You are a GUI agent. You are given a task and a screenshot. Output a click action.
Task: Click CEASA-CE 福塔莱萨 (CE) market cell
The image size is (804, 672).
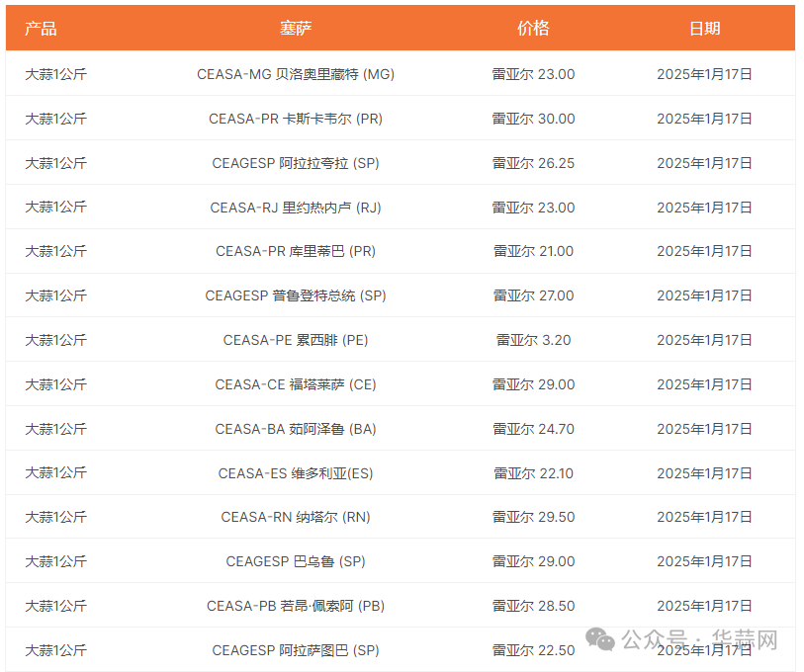(x=296, y=384)
